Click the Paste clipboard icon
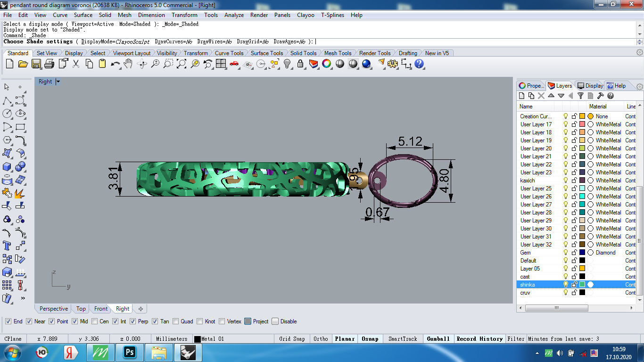 (x=102, y=64)
